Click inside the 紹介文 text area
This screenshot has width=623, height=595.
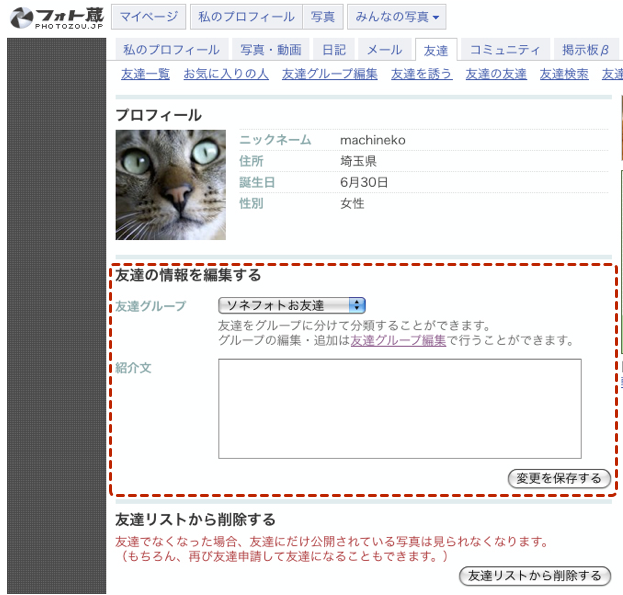[x=399, y=408]
